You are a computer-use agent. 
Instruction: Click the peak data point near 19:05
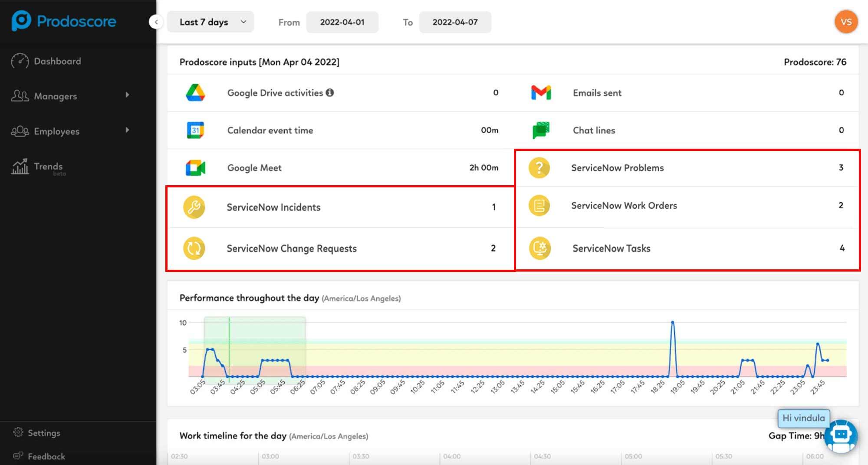pyautogui.click(x=673, y=322)
